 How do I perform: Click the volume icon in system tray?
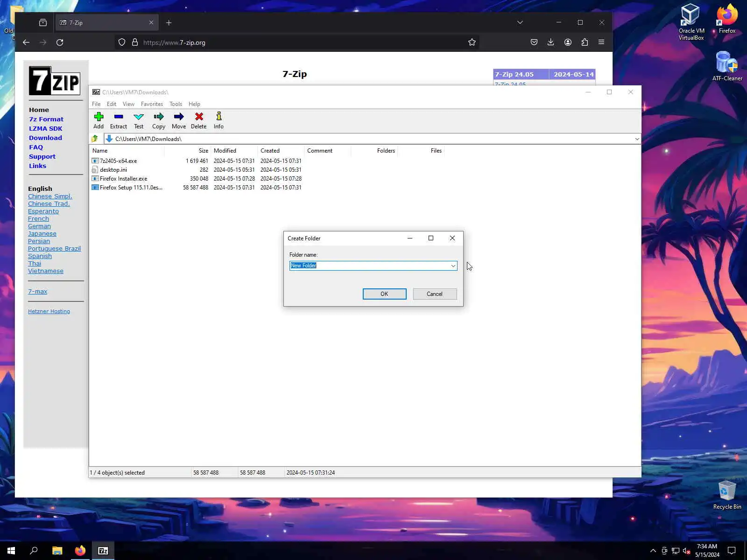(x=686, y=551)
